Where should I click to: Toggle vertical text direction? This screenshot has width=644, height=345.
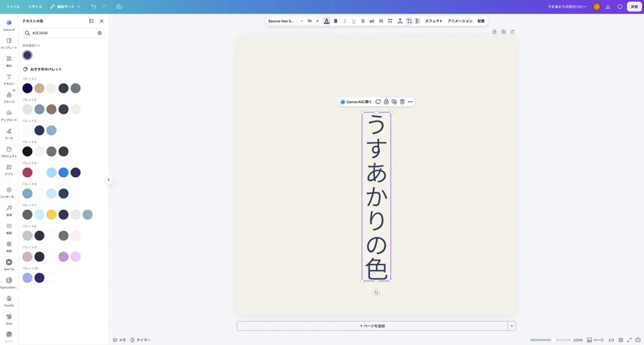(409, 21)
